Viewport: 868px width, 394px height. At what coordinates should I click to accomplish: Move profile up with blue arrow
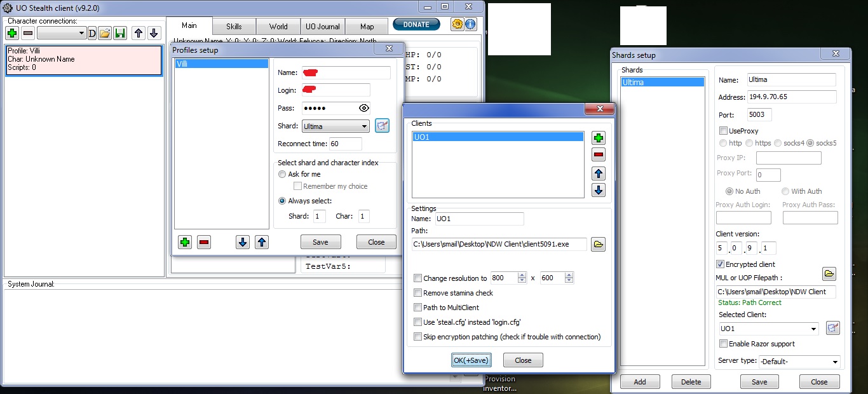262,242
